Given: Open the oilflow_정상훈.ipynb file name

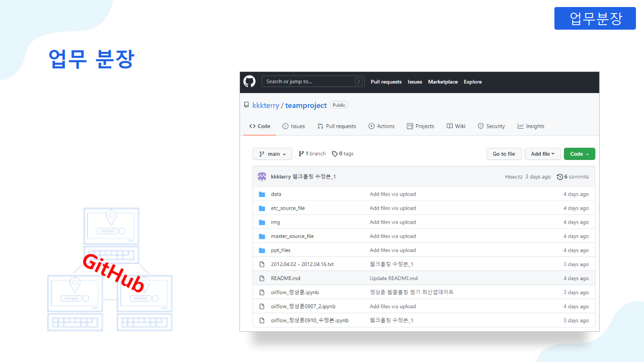Looking at the screenshot, I should pyautogui.click(x=295, y=292).
